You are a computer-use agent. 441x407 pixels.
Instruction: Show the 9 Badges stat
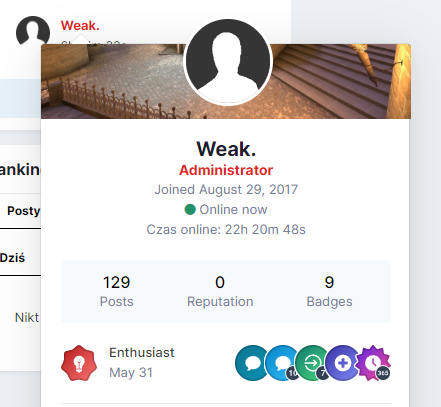(329, 291)
